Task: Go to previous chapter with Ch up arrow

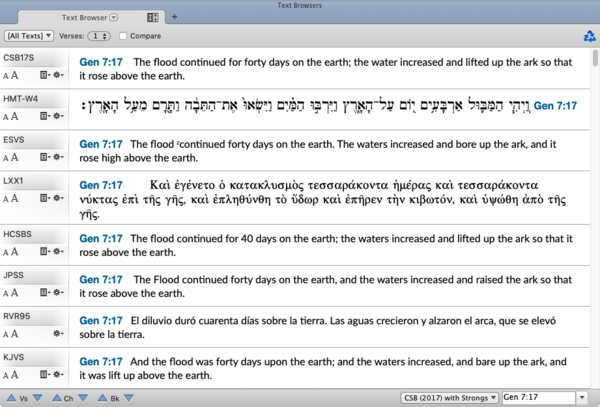Action: coord(57,398)
